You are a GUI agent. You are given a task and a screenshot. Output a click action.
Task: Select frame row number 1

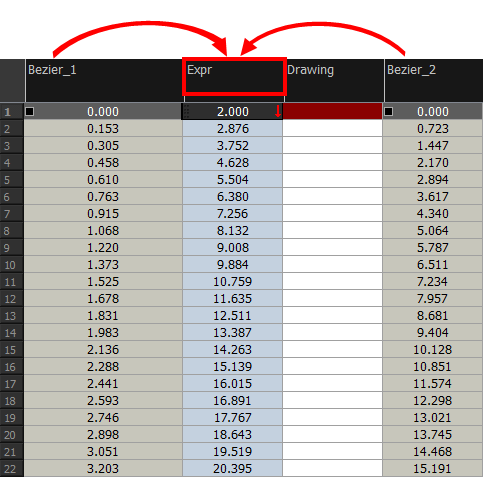pos(12,111)
